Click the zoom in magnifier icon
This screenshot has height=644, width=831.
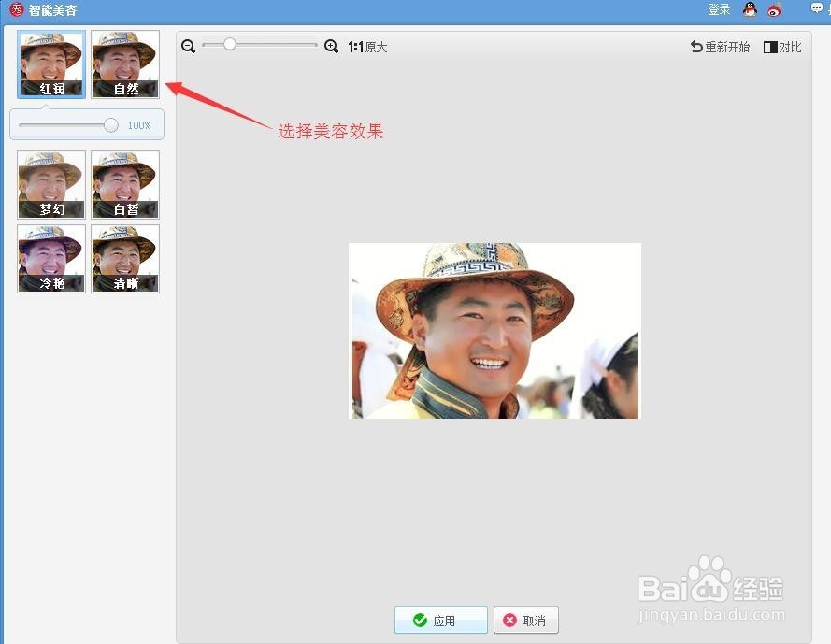(331, 46)
